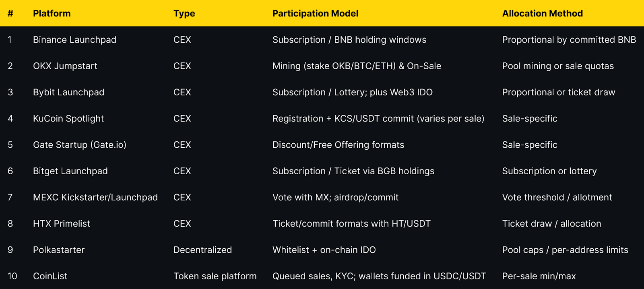Select Bitget Launchpad in platform column
The height and width of the screenshot is (289, 644).
pyautogui.click(x=70, y=171)
